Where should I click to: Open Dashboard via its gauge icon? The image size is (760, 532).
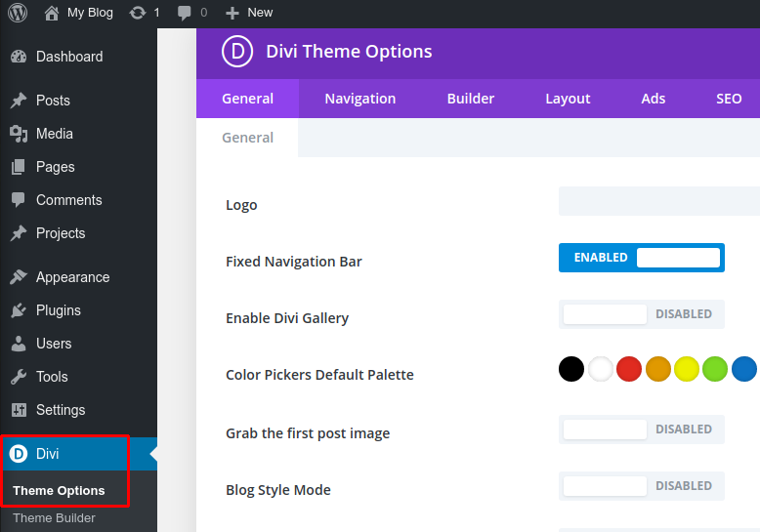point(19,57)
